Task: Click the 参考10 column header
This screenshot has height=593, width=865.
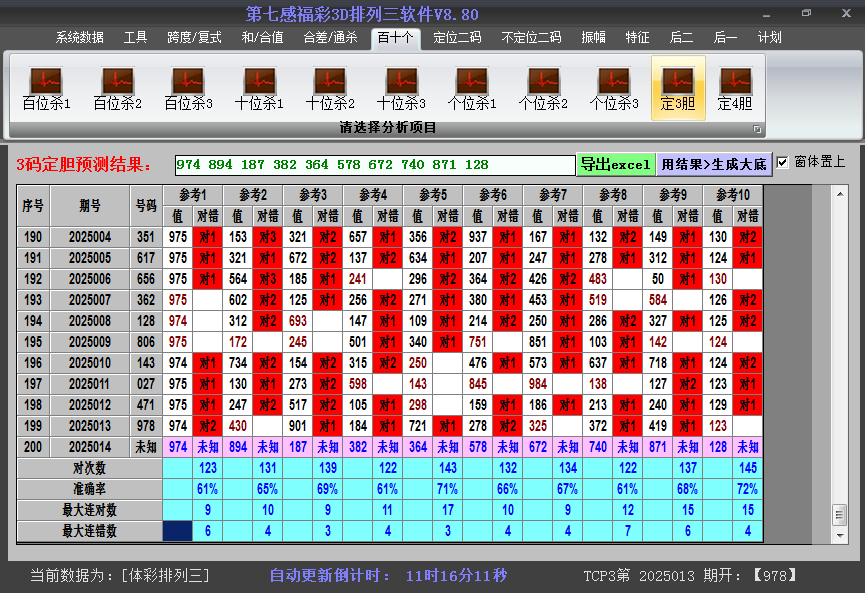Action: click(733, 195)
